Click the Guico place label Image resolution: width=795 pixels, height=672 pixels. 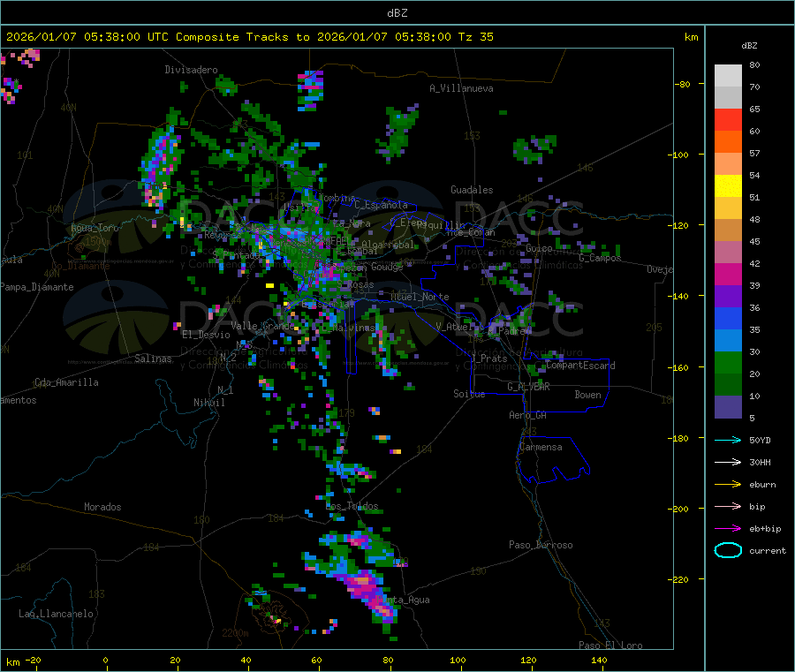[539, 248]
